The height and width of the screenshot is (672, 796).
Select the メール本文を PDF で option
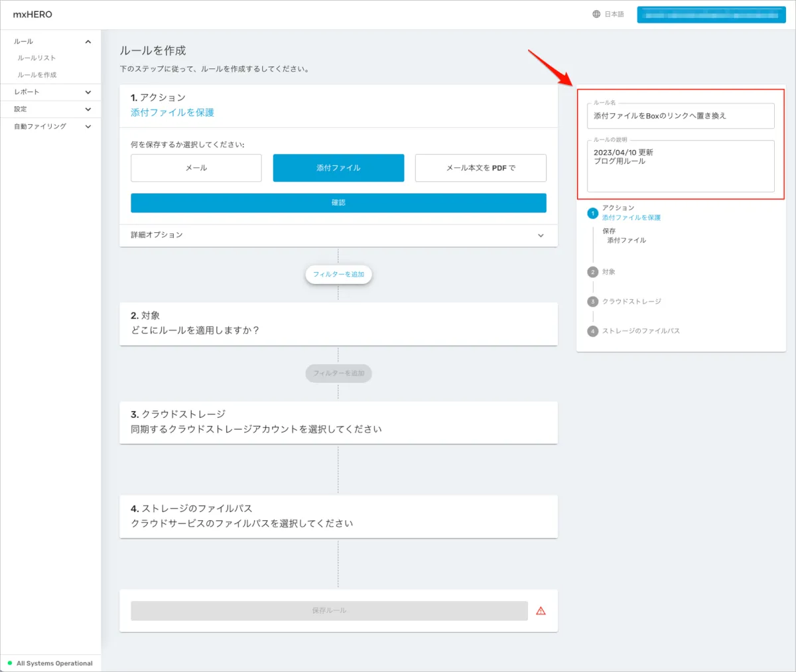pyautogui.click(x=480, y=168)
